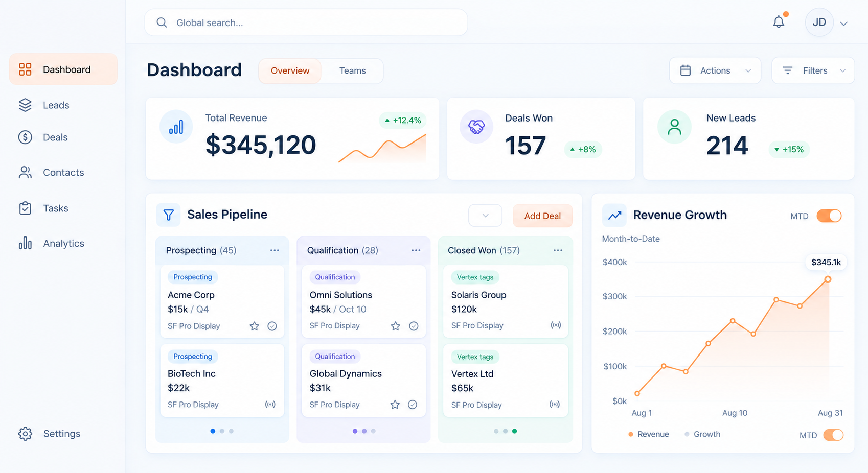Click the calendar icon in Actions
868x473 pixels.
point(686,70)
